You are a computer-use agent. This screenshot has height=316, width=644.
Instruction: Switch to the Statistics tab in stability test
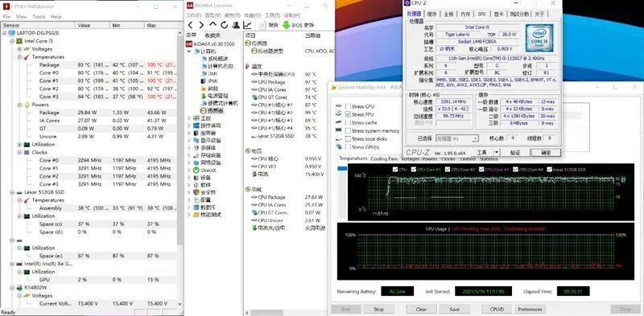coord(489,158)
